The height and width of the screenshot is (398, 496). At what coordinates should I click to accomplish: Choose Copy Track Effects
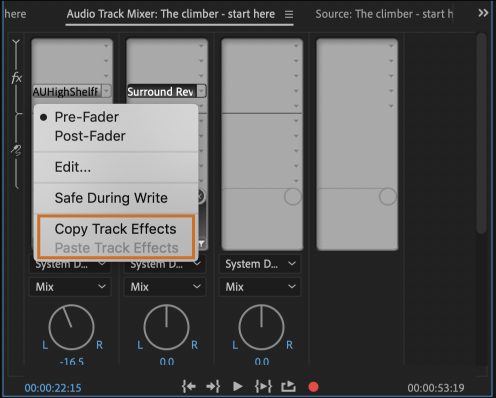coord(116,229)
